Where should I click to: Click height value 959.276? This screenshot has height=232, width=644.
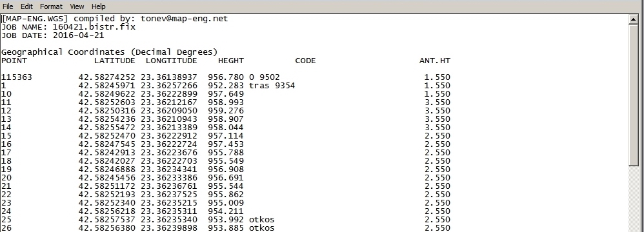click(225, 111)
